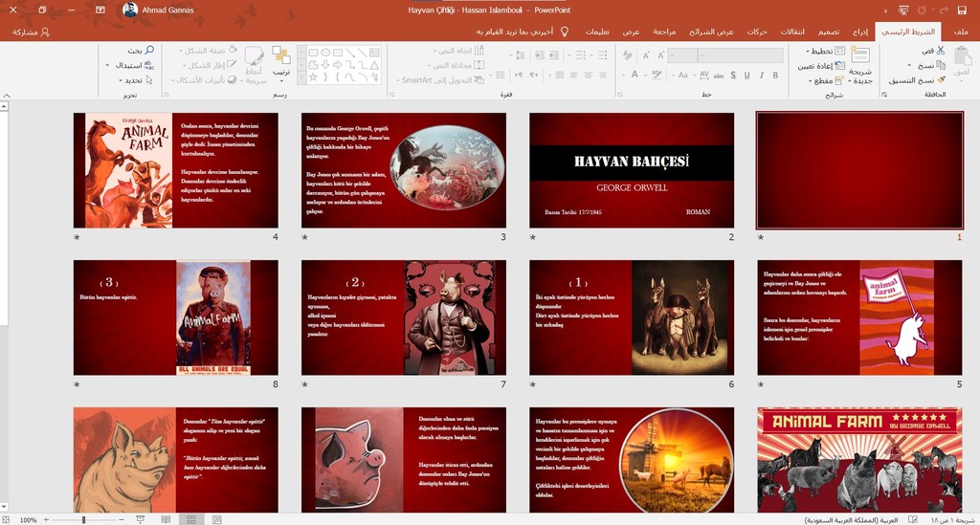The height and width of the screenshot is (525, 980).
Task: Open the Arrange (ترتيب) menu
Action: [x=281, y=62]
